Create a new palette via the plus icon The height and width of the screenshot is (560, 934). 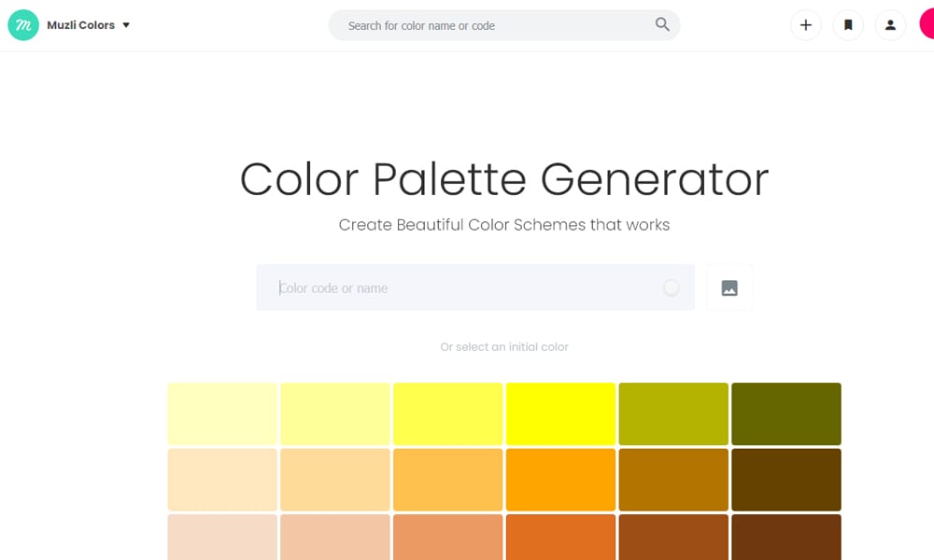coord(805,25)
